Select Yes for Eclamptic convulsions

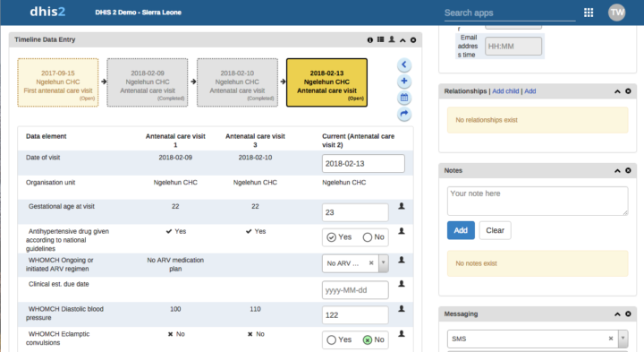(x=331, y=339)
